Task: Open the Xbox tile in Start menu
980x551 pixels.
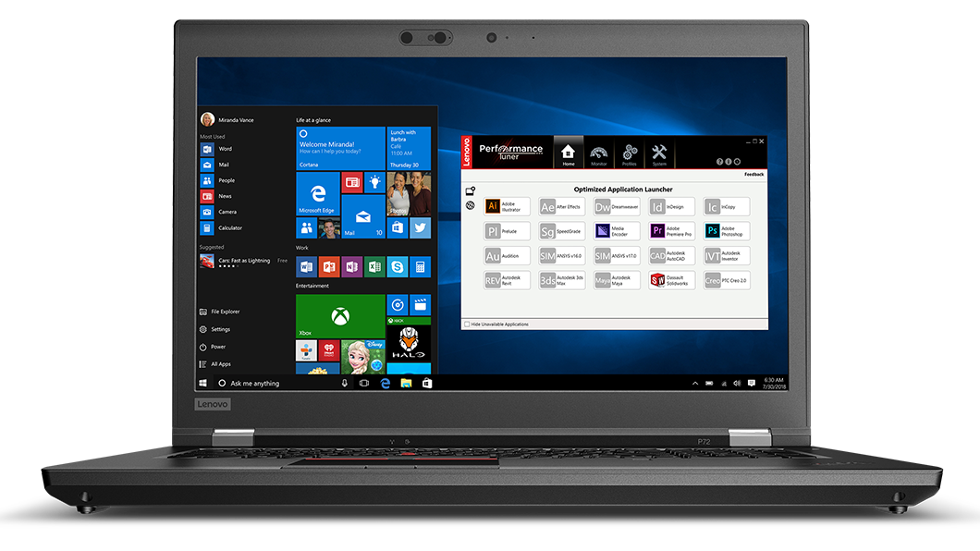Action: click(339, 316)
